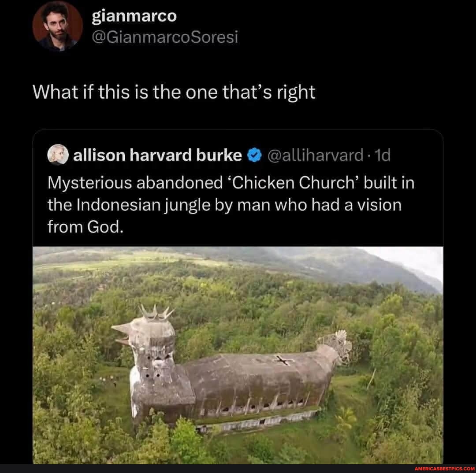Image resolution: width=476 pixels, height=473 pixels.
Task: Select the 'What if this is the one' tweet text
Action: [x=174, y=92]
